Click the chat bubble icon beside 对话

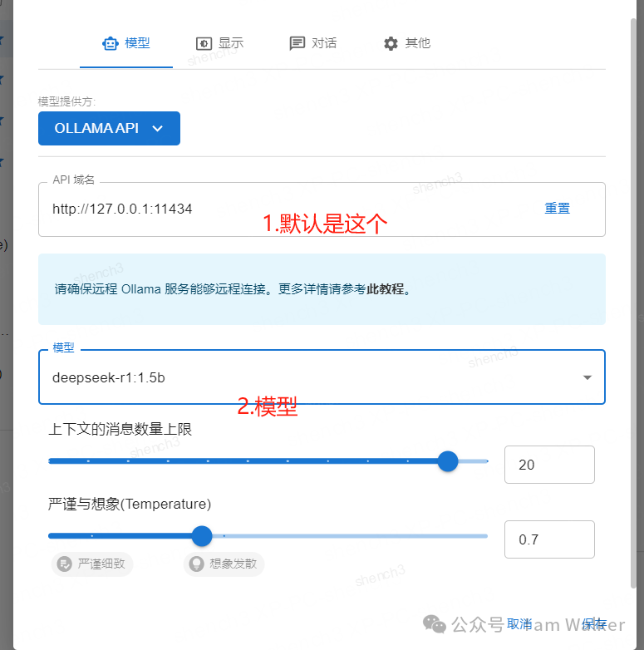click(x=297, y=43)
